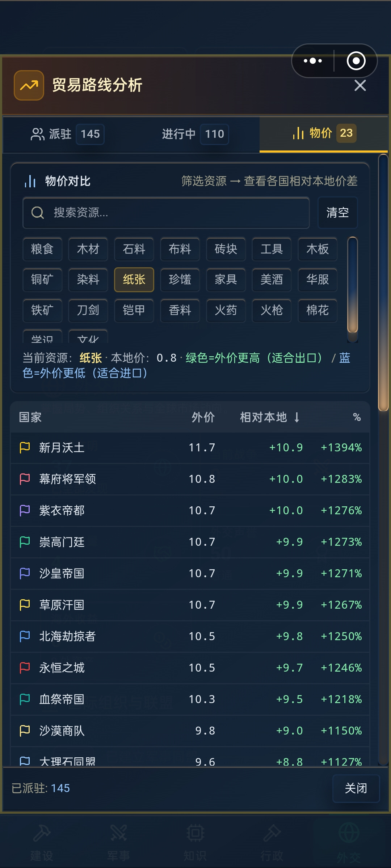This screenshot has width=391, height=868.
Task: Tap the pink flag beside 幕府将军领
Action: (x=25, y=479)
